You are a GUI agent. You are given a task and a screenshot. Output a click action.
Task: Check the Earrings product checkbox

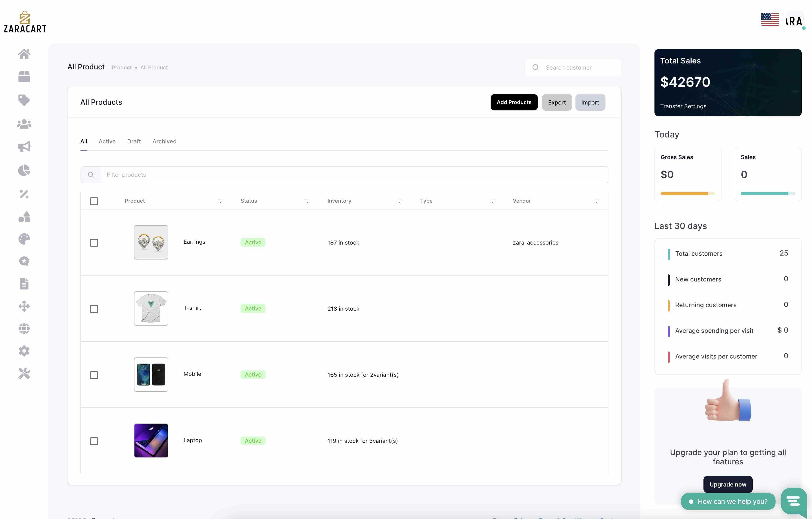tap(94, 243)
